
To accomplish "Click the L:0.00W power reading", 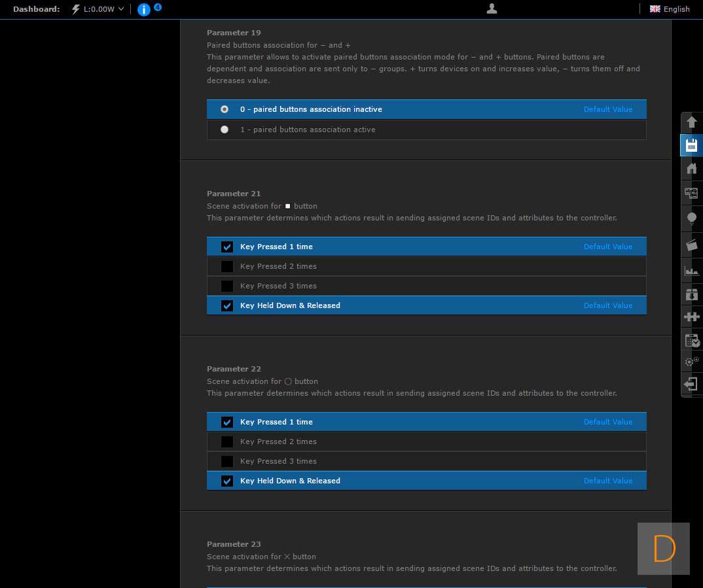I will (99, 9).
